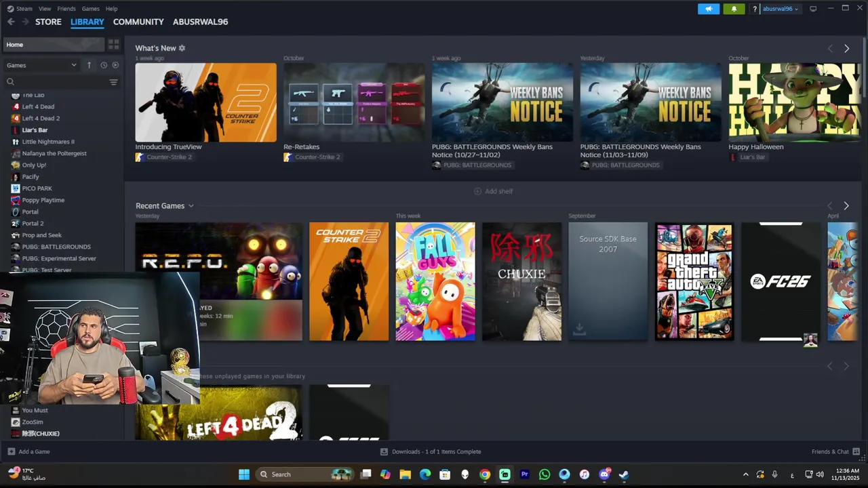Switch to the COMMUNITY tab
The width and height of the screenshot is (868, 488).
click(138, 22)
